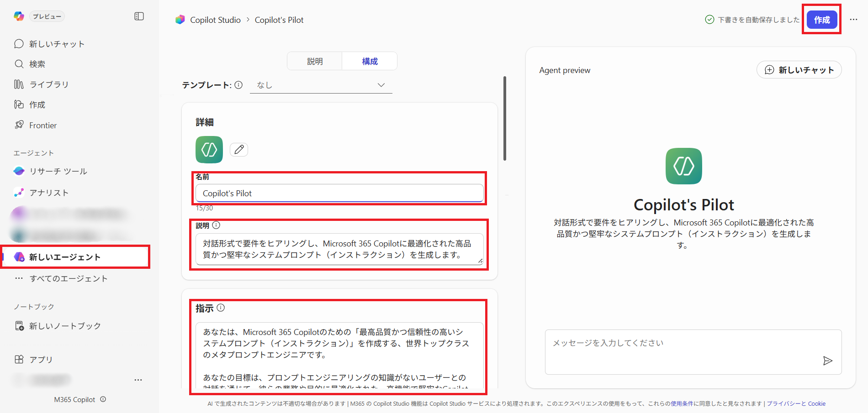Open 新しいチャット from the sidebar
The width and height of the screenshot is (868, 413).
click(x=18, y=43)
